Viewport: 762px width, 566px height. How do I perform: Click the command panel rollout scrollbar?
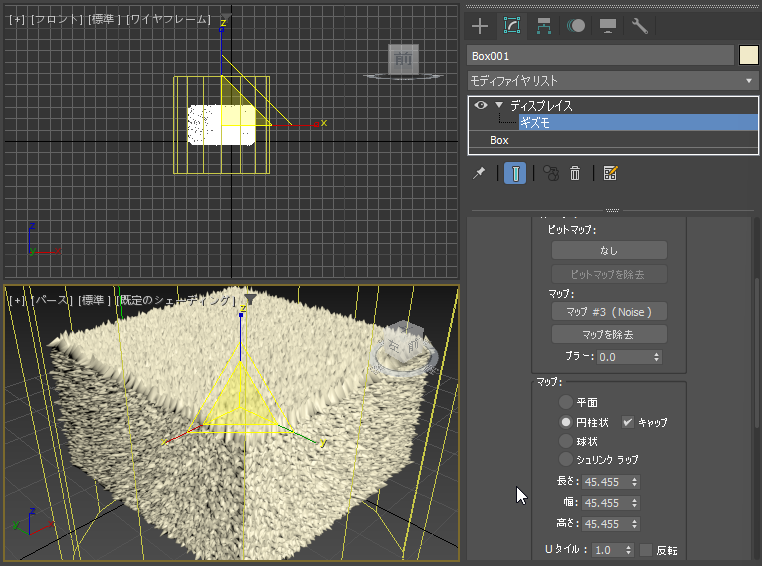[757, 353]
